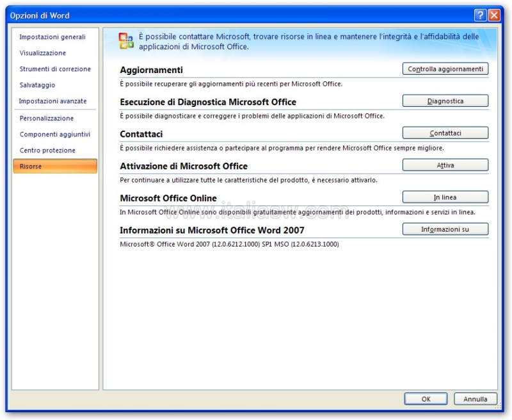This screenshot has width=512, height=420.
Task: Click the Microsoft Office logo icon
Action: click(126, 41)
